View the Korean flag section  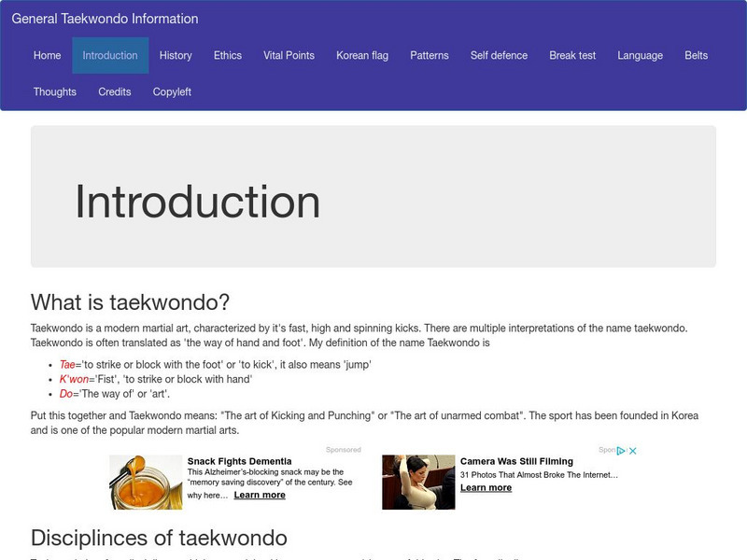(x=364, y=55)
